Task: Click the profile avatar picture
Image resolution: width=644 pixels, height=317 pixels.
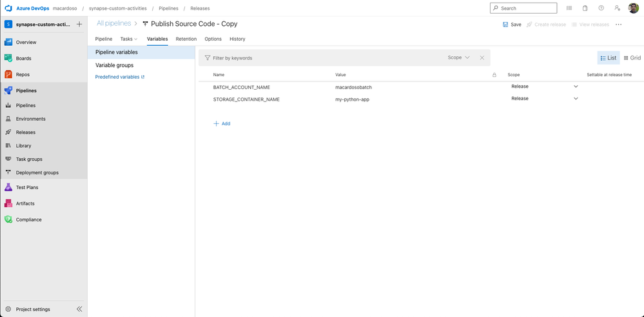Action: (x=633, y=8)
